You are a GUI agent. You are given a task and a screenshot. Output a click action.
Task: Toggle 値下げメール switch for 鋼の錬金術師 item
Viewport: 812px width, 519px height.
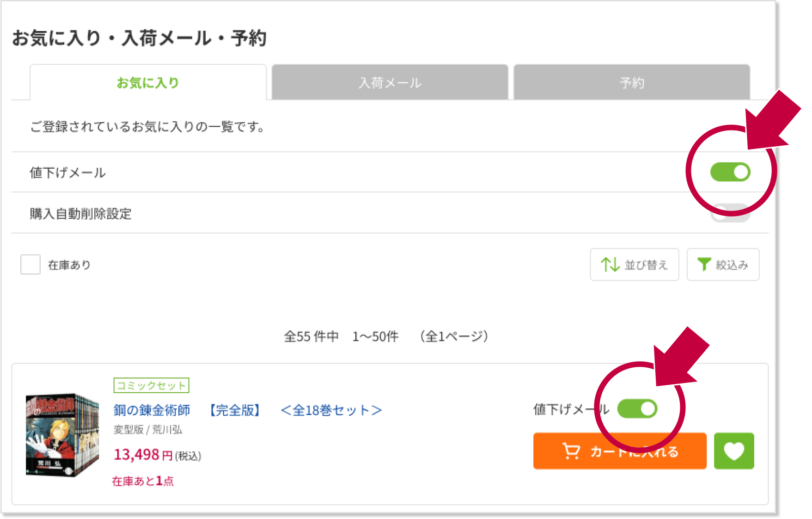coord(637,409)
